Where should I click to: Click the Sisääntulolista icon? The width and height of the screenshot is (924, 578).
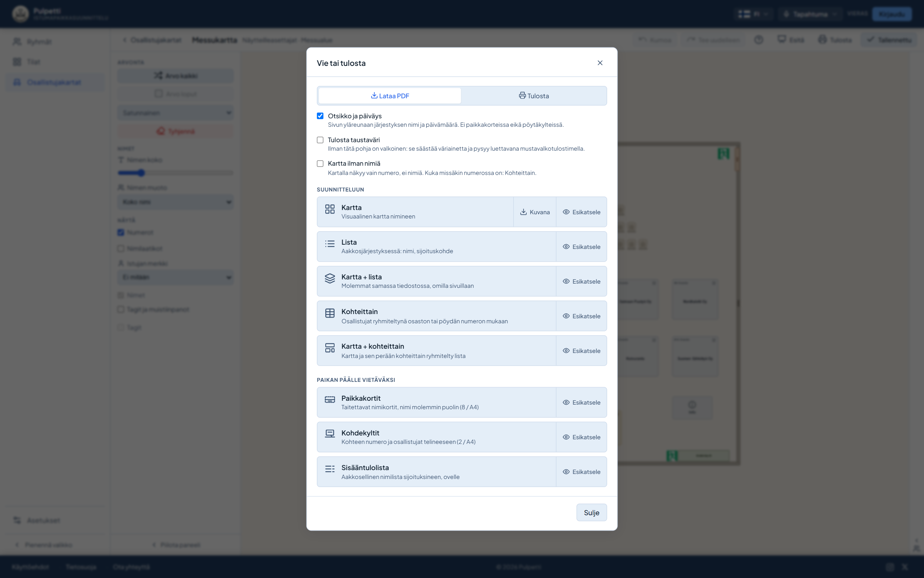click(330, 469)
